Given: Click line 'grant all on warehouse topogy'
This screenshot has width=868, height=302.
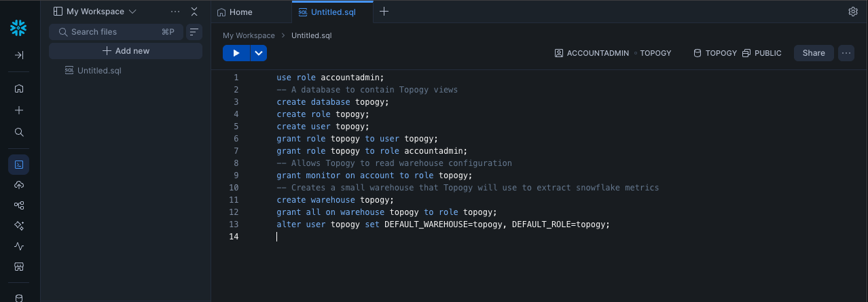Looking at the screenshot, I should [386, 212].
